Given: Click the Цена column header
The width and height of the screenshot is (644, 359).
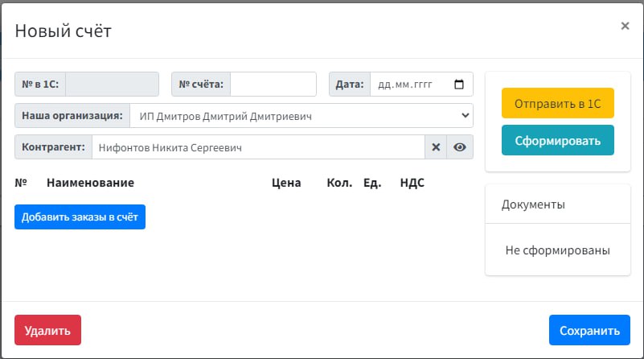Looking at the screenshot, I should pyautogui.click(x=286, y=183).
